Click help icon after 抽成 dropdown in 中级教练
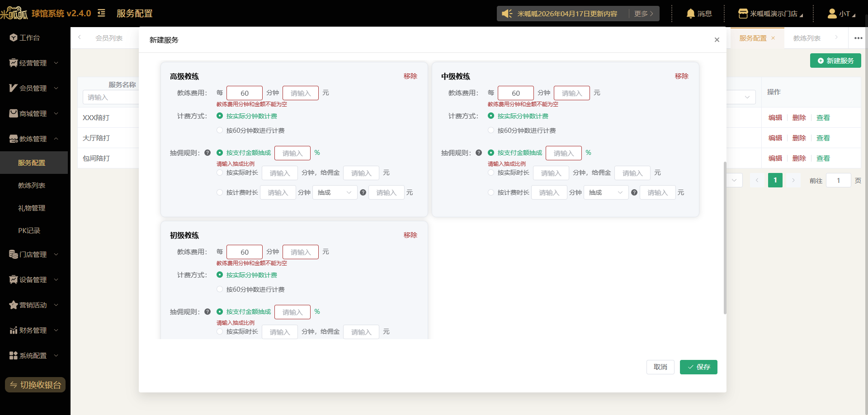Viewport: 868px width, 415px height. 634,192
